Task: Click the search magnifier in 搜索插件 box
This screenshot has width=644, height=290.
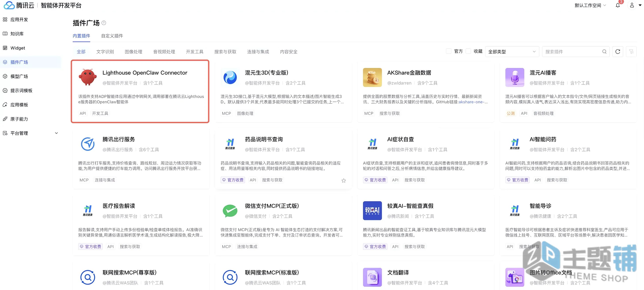Action: [x=604, y=51]
